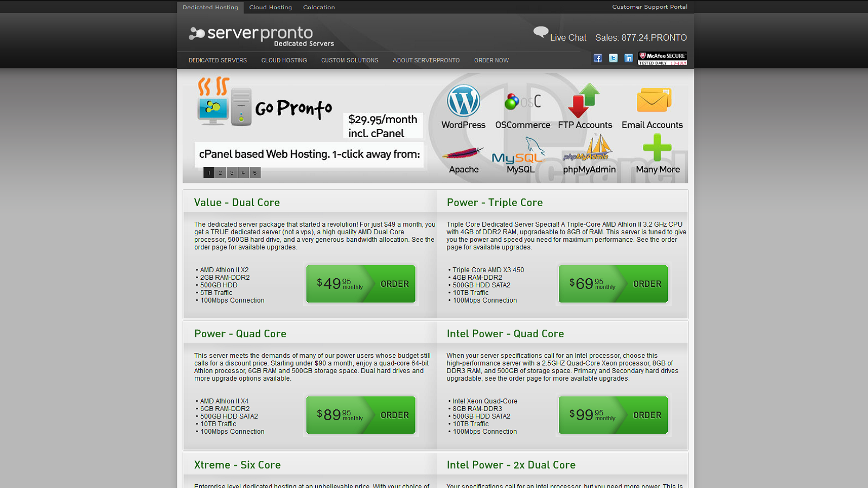Click the Intel Power - Quad Core heading

(505, 333)
